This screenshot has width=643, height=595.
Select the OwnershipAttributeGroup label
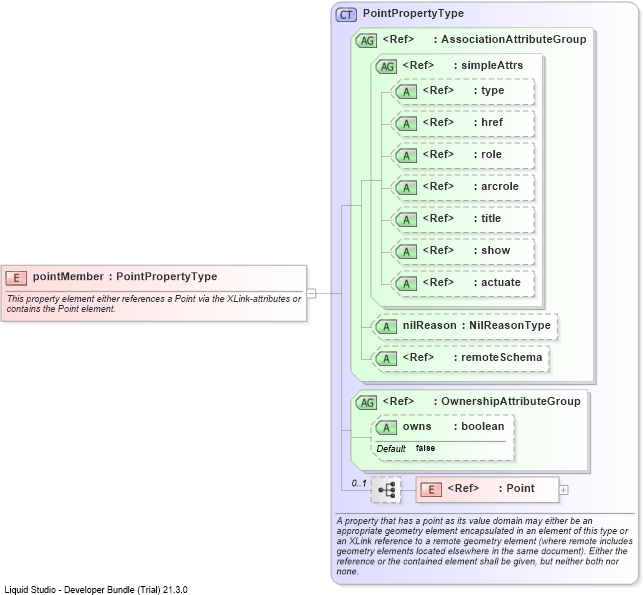pyautogui.click(x=511, y=401)
